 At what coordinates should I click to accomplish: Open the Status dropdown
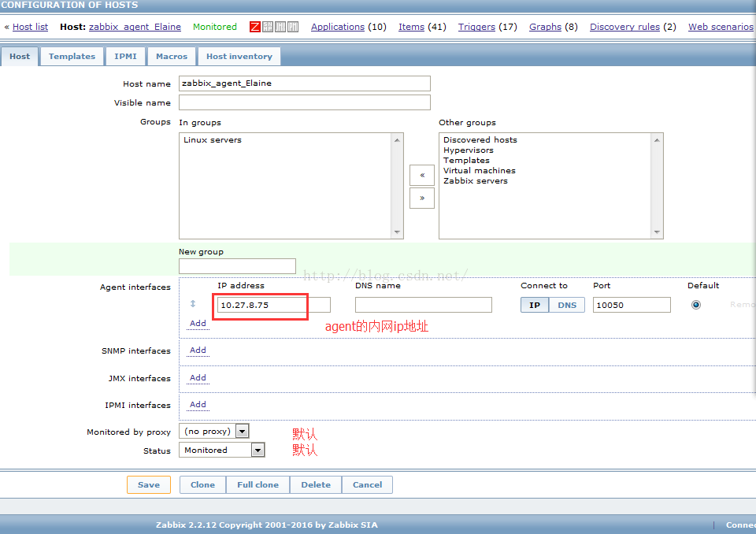point(222,450)
